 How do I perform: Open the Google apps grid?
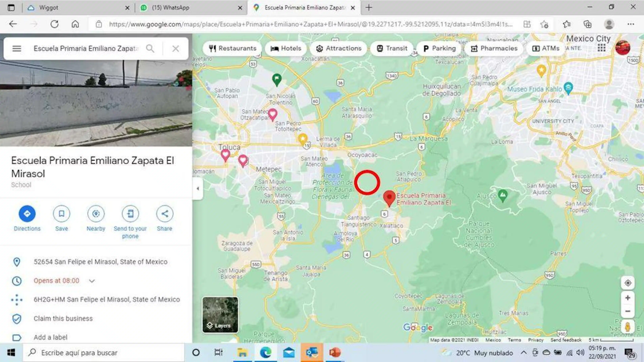602,48
